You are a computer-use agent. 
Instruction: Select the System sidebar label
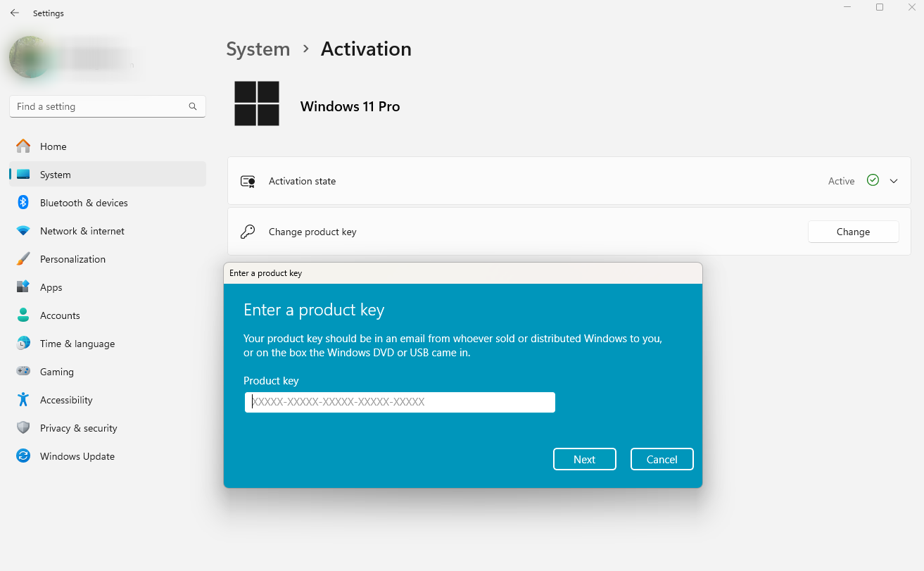click(56, 175)
